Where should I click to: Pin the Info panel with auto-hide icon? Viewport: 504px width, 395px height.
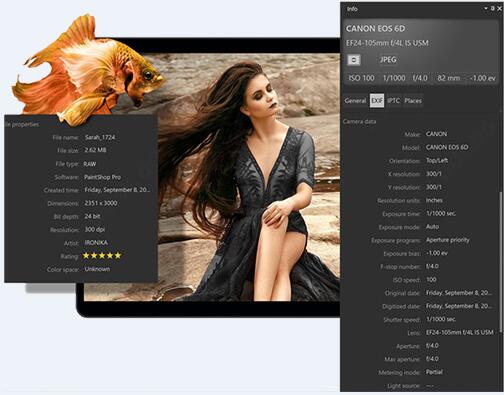point(492,9)
